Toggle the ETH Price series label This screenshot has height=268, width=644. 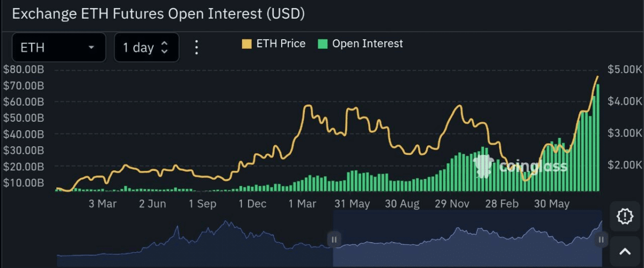[x=281, y=44]
